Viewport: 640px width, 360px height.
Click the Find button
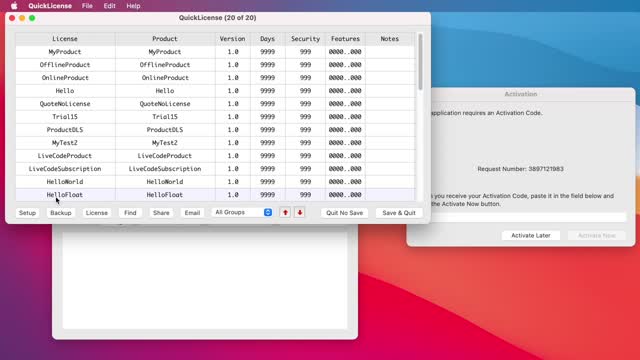130,213
